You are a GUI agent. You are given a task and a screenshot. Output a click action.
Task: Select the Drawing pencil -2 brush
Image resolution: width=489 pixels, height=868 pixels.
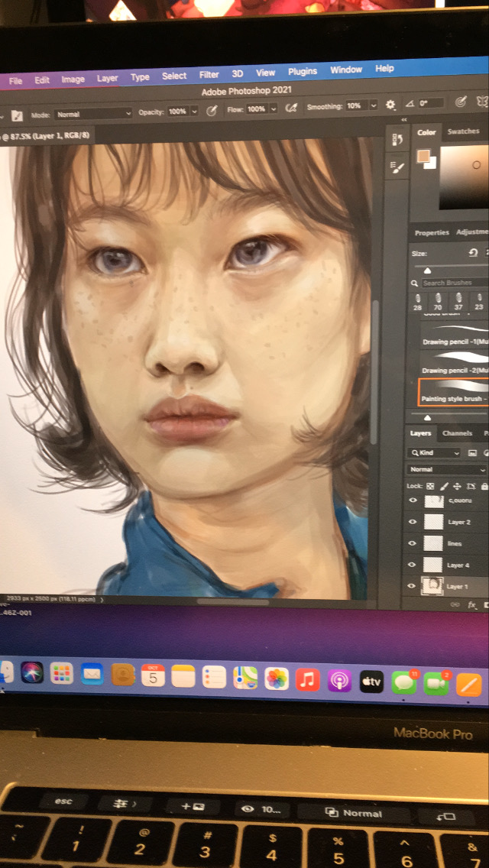coord(454,363)
